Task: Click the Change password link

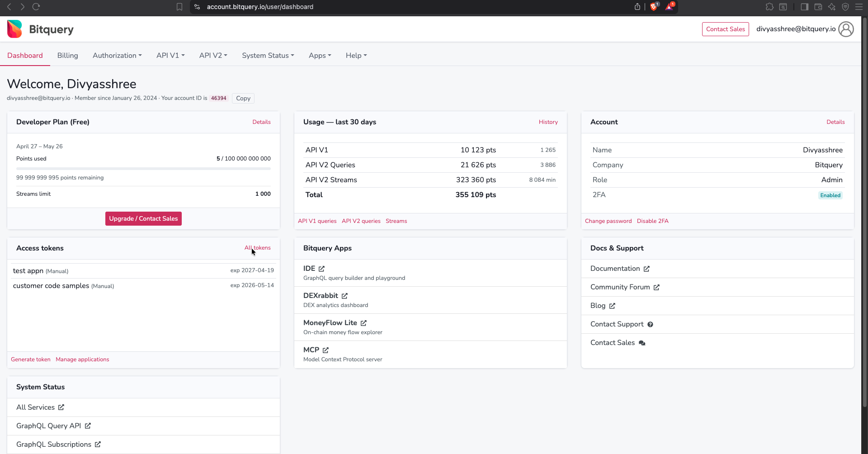Action: pyautogui.click(x=608, y=221)
